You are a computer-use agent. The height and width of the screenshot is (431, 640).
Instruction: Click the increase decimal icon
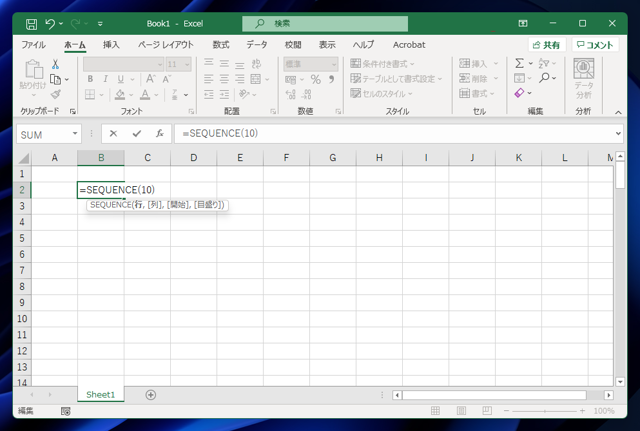(x=291, y=95)
